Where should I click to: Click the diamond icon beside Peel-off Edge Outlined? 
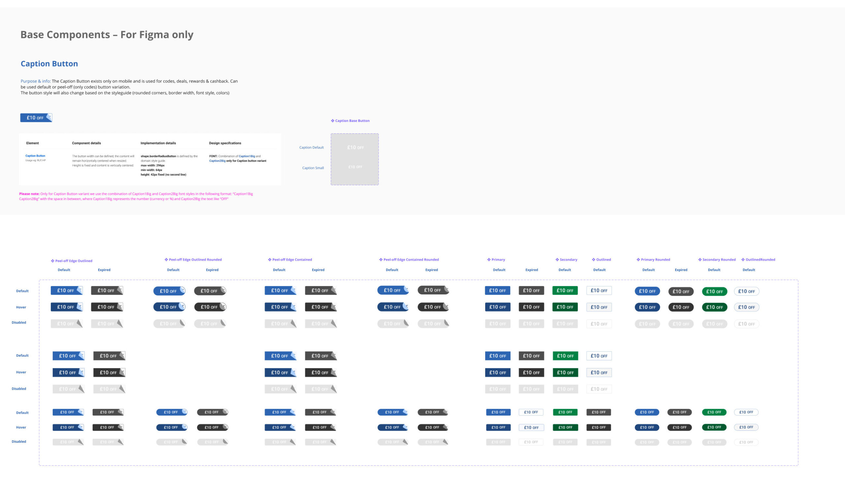coord(52,261)
